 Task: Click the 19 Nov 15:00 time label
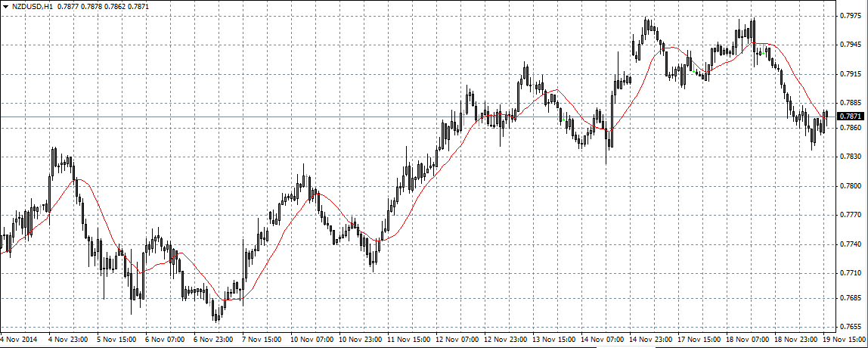(845, 339)
